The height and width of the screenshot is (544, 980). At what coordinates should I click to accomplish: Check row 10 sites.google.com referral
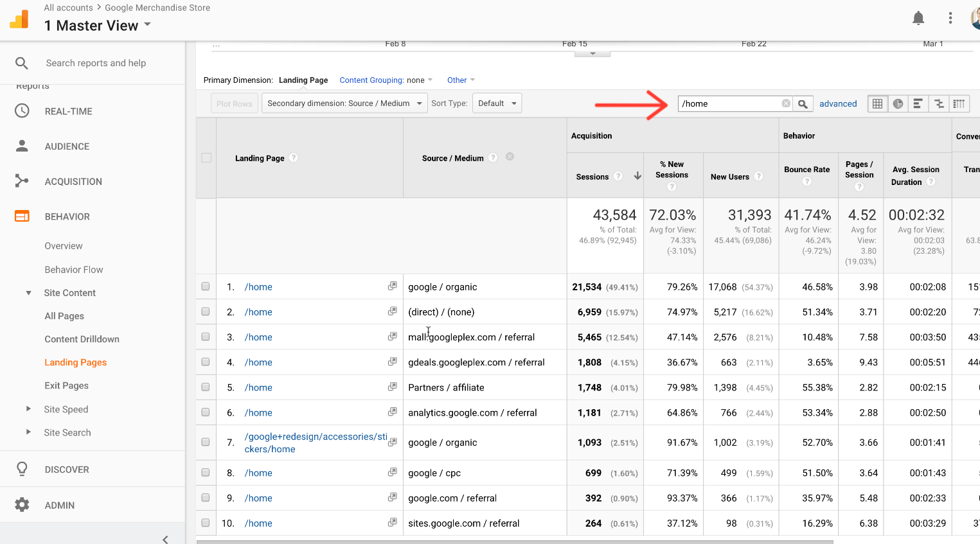[x=206, y=523]
